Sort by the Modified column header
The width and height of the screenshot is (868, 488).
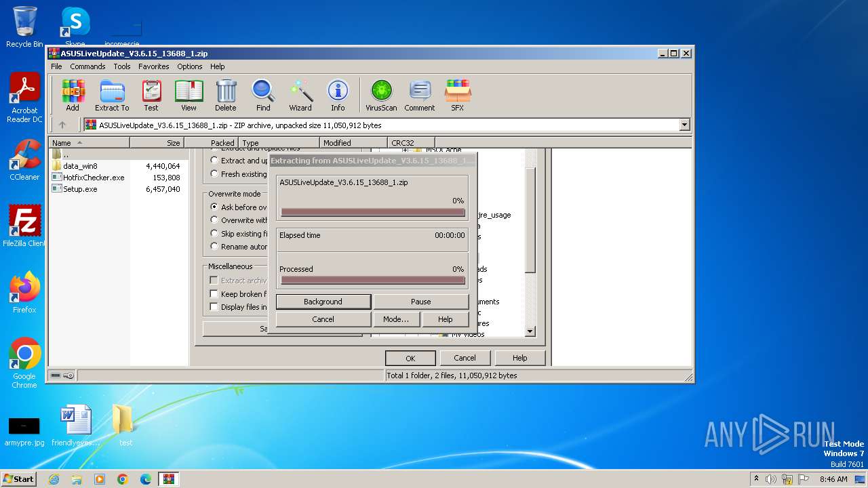pyautogui.click(x=353, y=143)
